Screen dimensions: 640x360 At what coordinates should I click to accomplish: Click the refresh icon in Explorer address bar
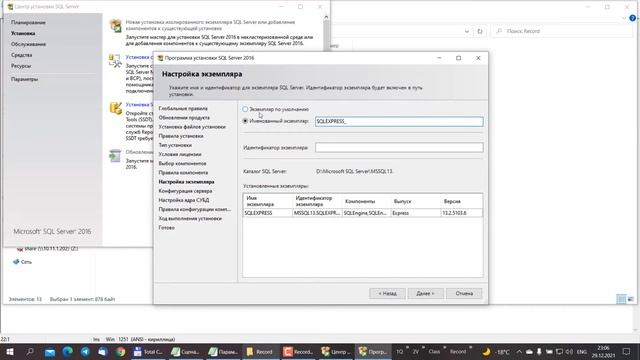coord(480,31)
